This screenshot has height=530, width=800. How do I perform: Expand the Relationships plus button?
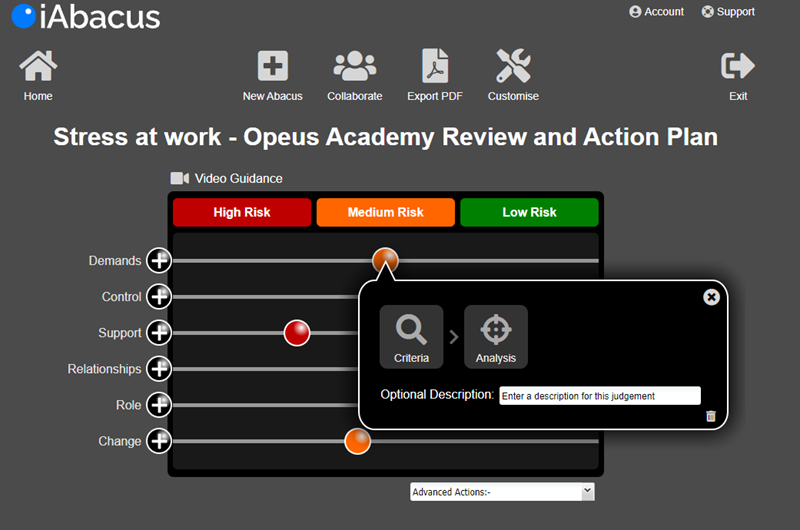click(159, 369)
